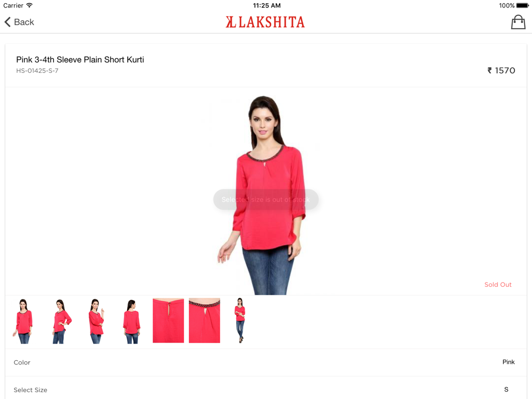Select second thumbnail with hand on hip
This screenshot has height=399, width=532.
61,321
